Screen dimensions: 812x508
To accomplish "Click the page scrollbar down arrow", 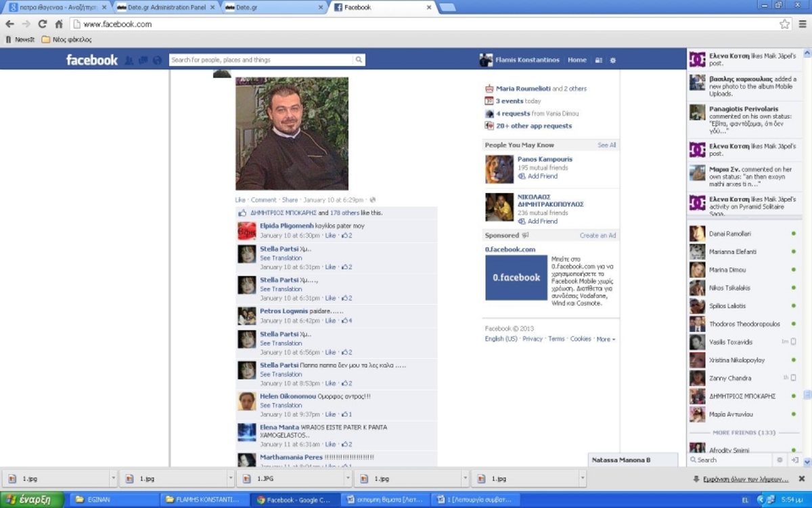I will (807, 462).
